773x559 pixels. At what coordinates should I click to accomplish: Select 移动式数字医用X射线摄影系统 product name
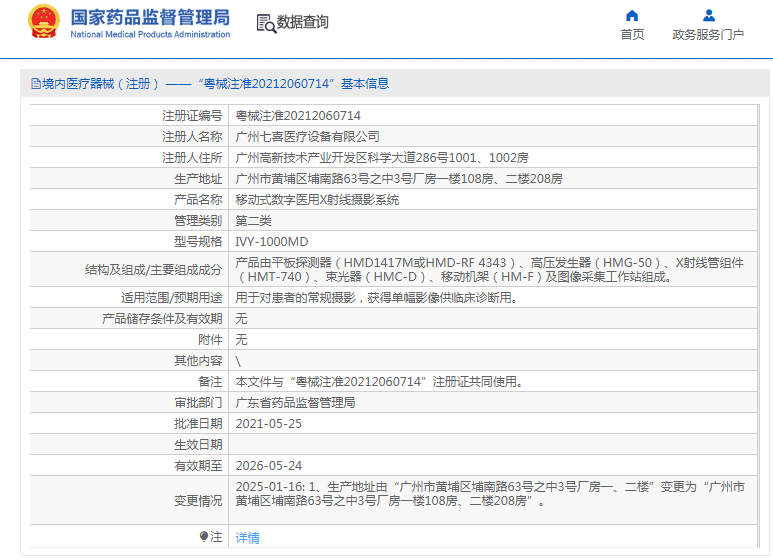click(x=317, y=200)
